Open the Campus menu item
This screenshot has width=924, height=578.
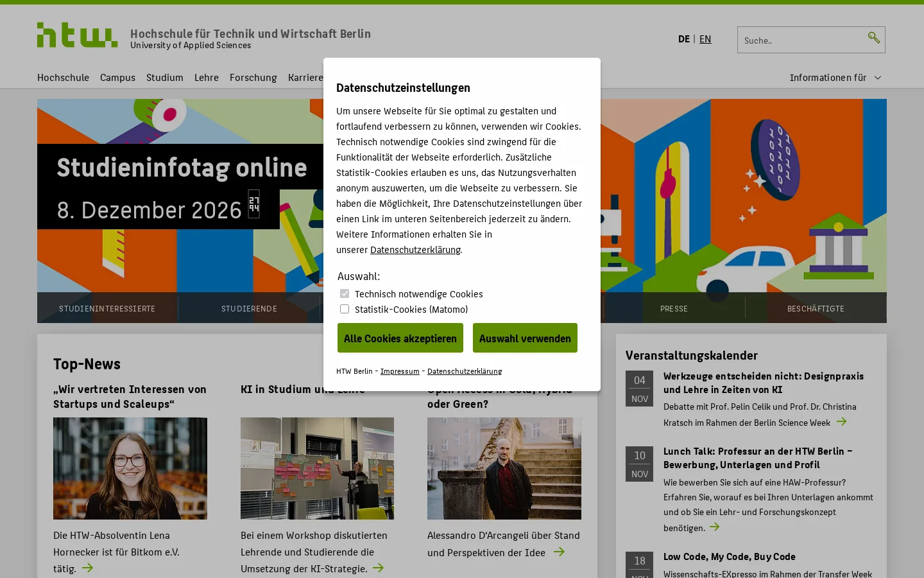click(x=117, y=78)
